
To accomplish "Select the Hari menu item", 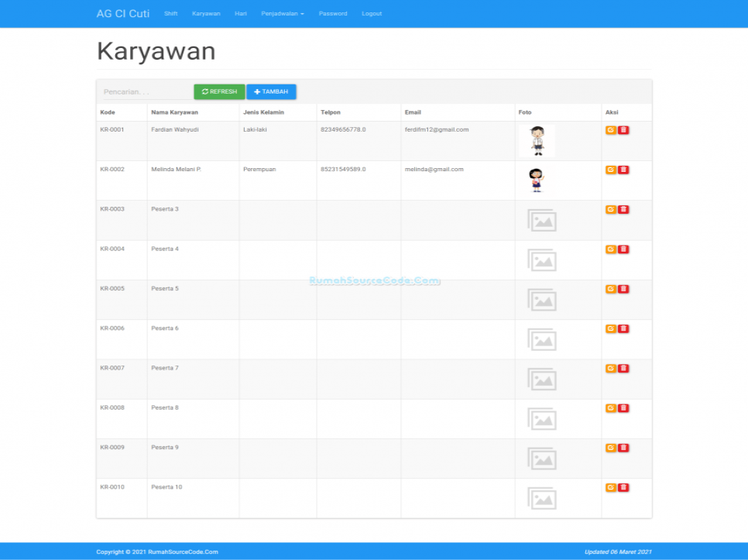I will tap(240, 13).
